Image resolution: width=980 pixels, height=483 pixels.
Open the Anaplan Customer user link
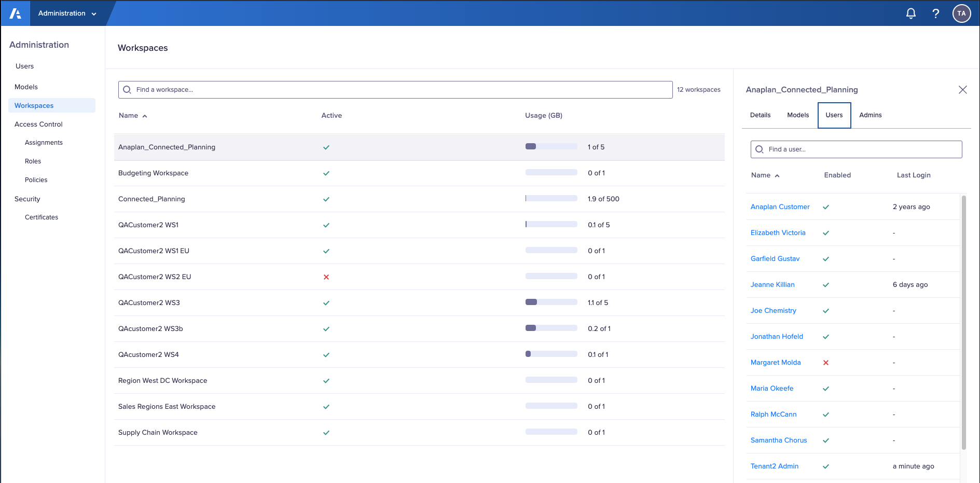(780, 207)
